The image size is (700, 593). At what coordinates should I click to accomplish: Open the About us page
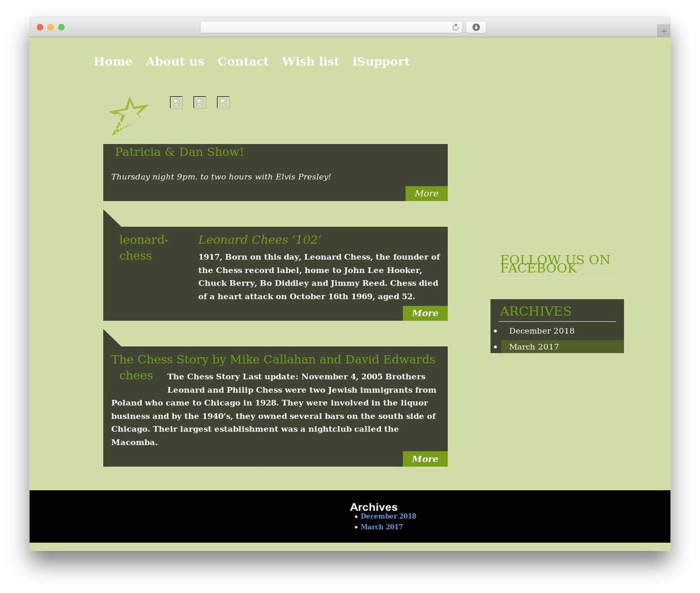point(175,61)
